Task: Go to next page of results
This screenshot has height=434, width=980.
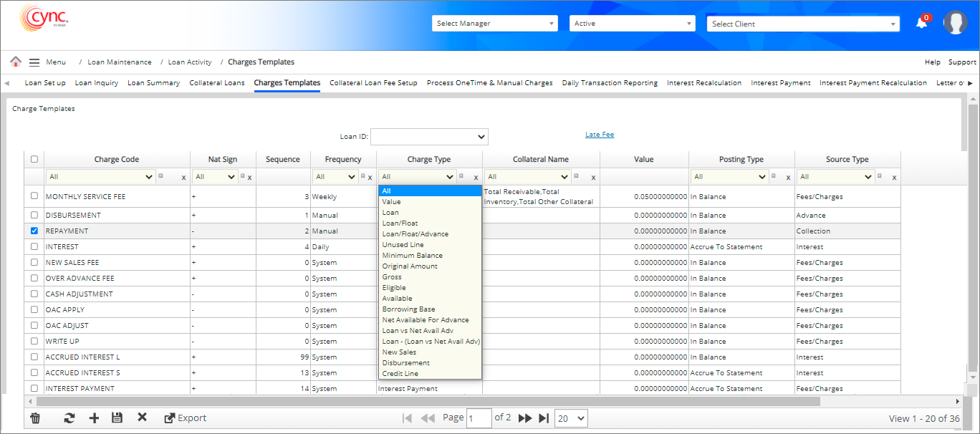Action: pyautogui.click(x=524, y=418)
